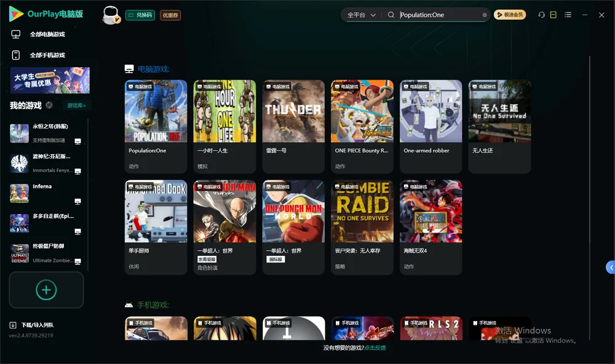Expand the blue side panel arrow
The height and width of the screenshot is (364, 615).
coord(610,267)
